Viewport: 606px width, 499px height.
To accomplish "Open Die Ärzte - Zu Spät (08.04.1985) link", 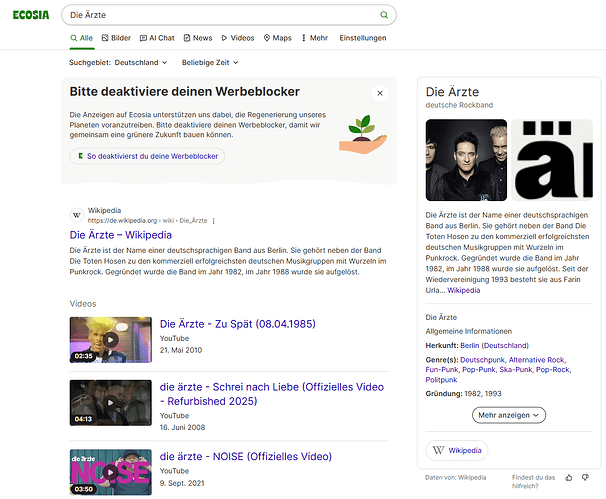I will (238, 324).
